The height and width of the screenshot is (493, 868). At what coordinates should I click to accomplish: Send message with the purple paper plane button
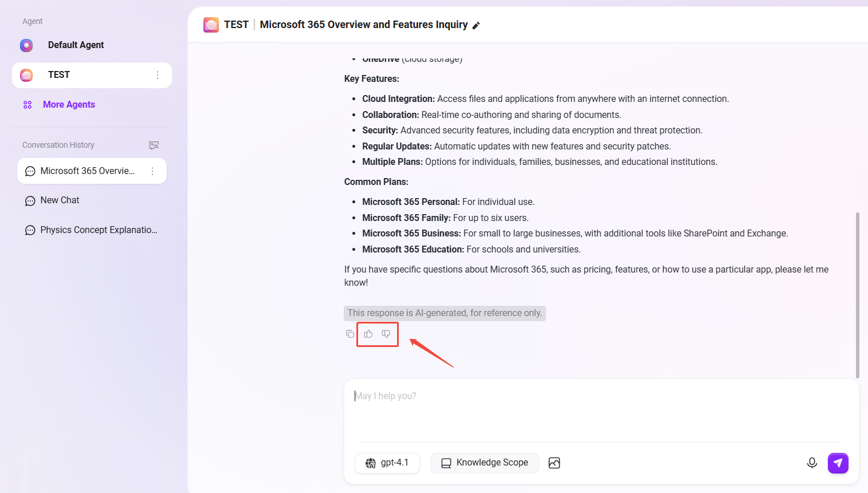coord(838,463)
